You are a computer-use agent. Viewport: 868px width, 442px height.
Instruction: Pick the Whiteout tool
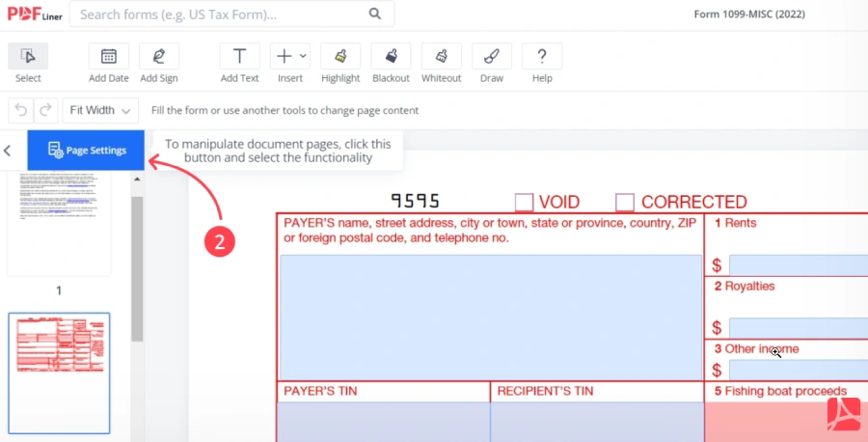click(441, 63)
